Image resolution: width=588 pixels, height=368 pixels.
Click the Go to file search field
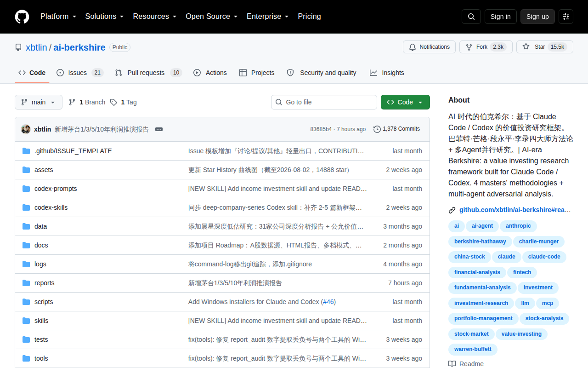(x=324, y=102)
